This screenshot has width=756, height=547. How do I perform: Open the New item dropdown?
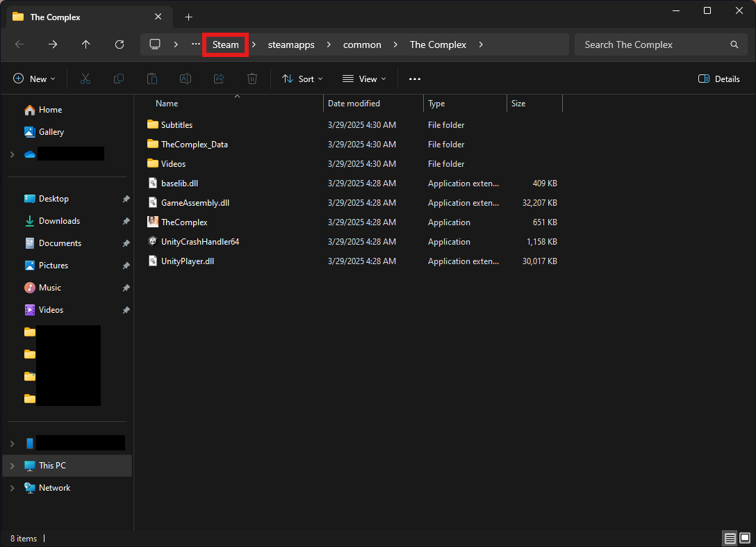click(34, 79)
